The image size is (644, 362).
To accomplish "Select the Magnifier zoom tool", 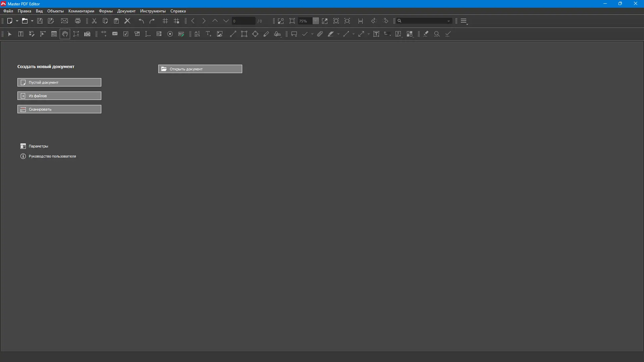I will point(437,34).
